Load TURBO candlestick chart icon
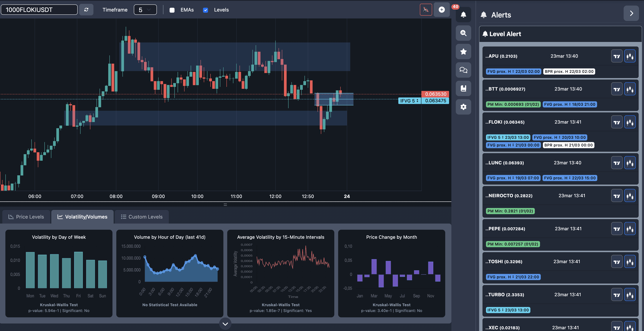Viewport: 644px width, 331px height. click(630, 295)
